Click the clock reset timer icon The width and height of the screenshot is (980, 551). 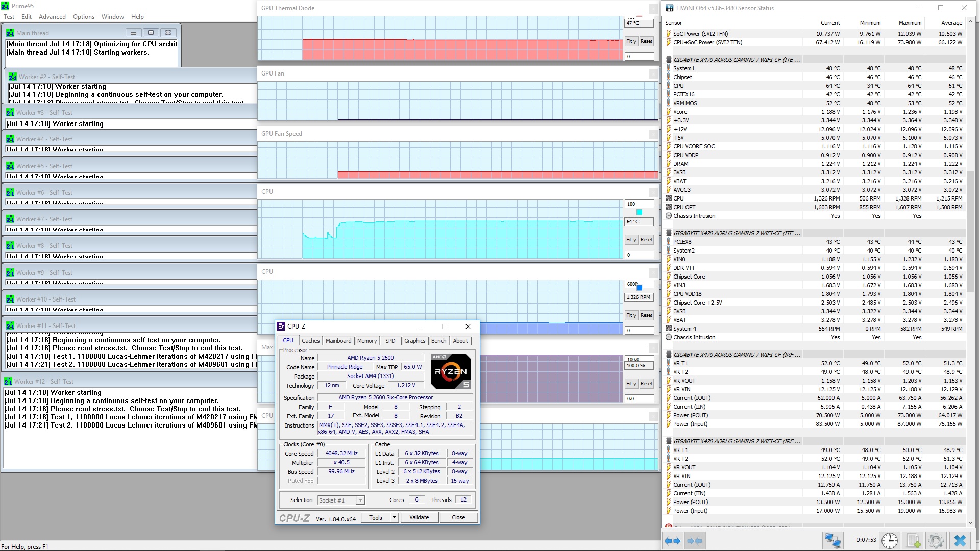point(890,541)
